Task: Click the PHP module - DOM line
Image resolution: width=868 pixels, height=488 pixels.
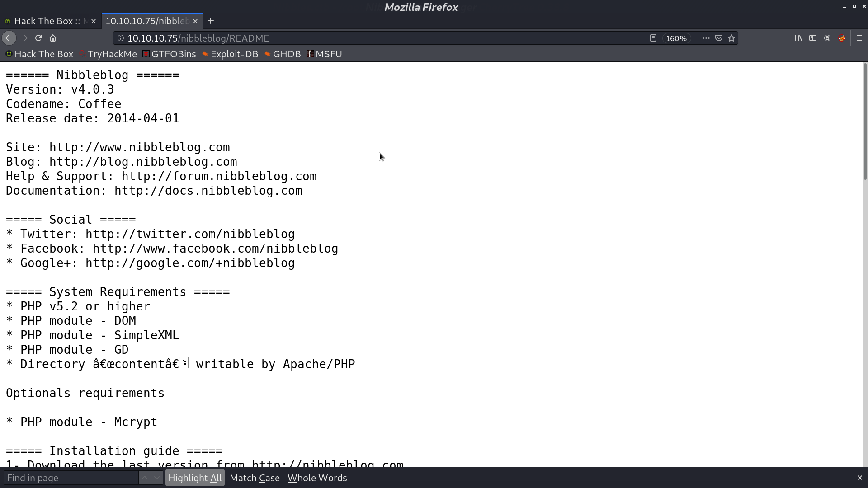Action: point(71,321)
